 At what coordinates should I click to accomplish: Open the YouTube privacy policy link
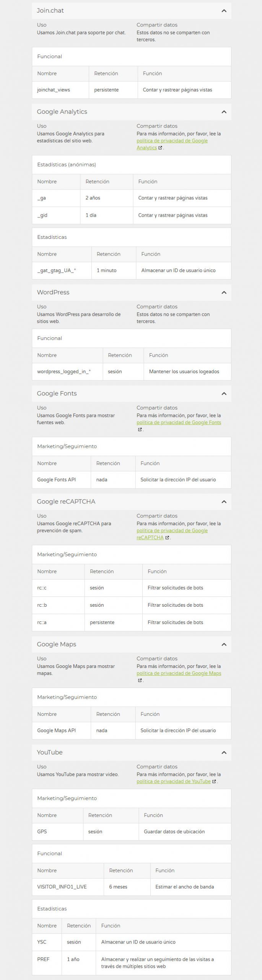[174, 781]
